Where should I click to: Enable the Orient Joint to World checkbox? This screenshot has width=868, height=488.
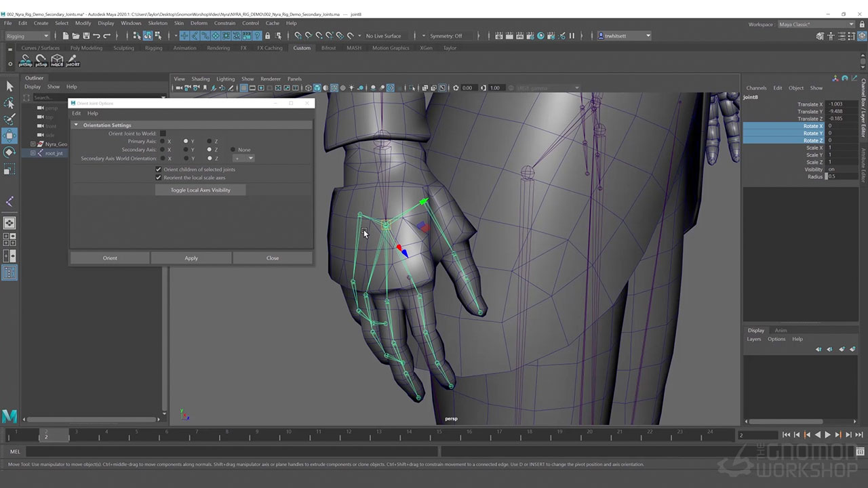pyautogui.click(x=163, y=134)
